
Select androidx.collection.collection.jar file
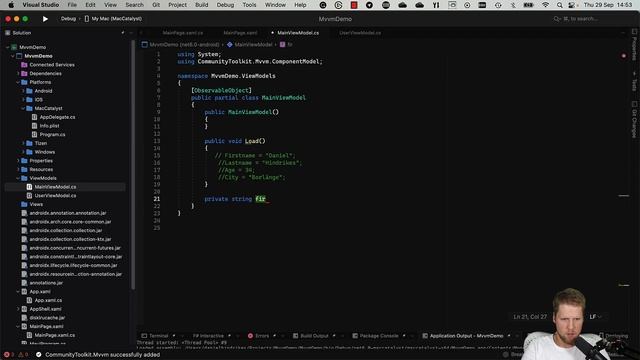tap(66, 231)
